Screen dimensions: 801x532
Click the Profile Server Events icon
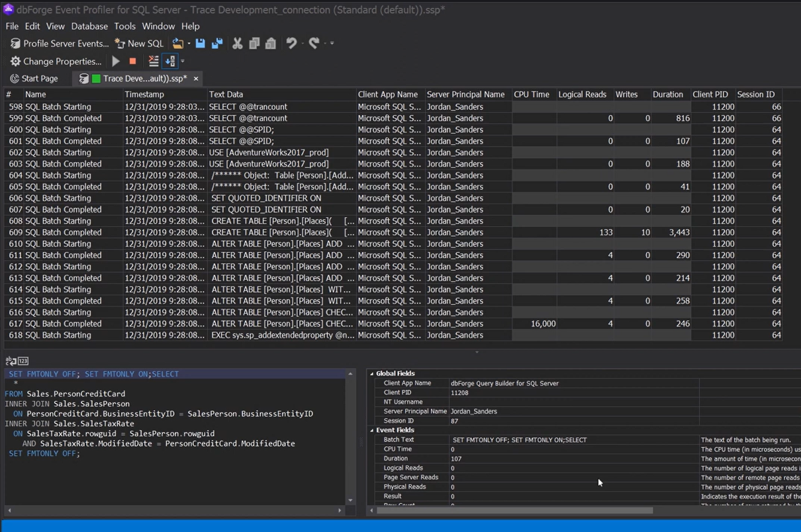coord(15,43)
